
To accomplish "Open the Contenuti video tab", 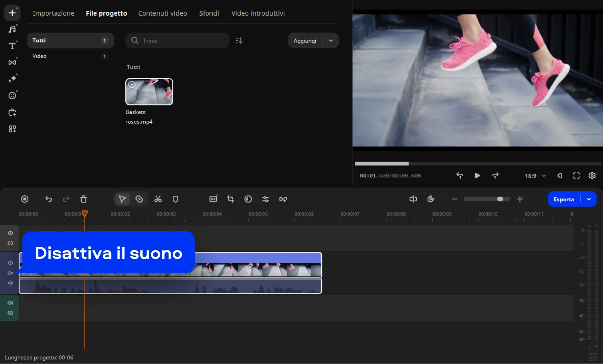I will pos(162,13).
